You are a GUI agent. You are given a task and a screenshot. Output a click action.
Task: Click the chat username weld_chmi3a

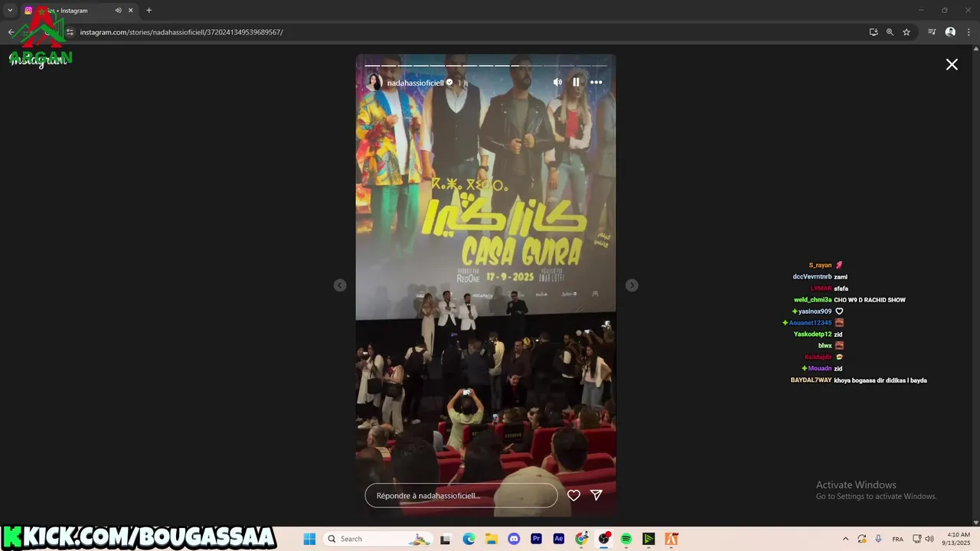(x=812, y=300)
